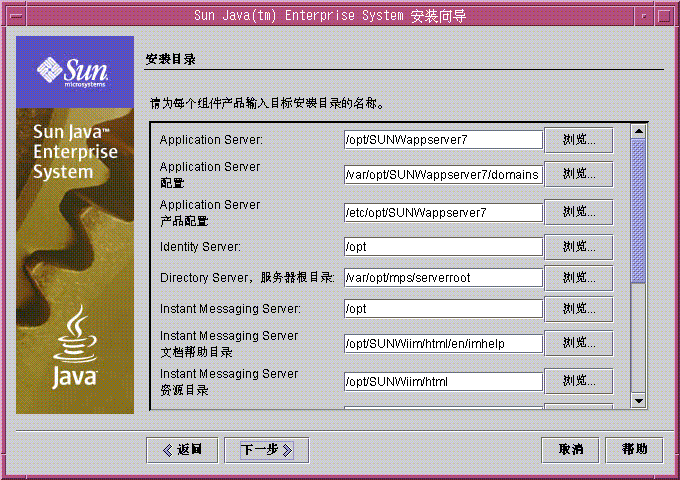This screenshot has width=680, height=480.
Task: Browse for Application Server 配置 domains directory
Action: point(579,174)
